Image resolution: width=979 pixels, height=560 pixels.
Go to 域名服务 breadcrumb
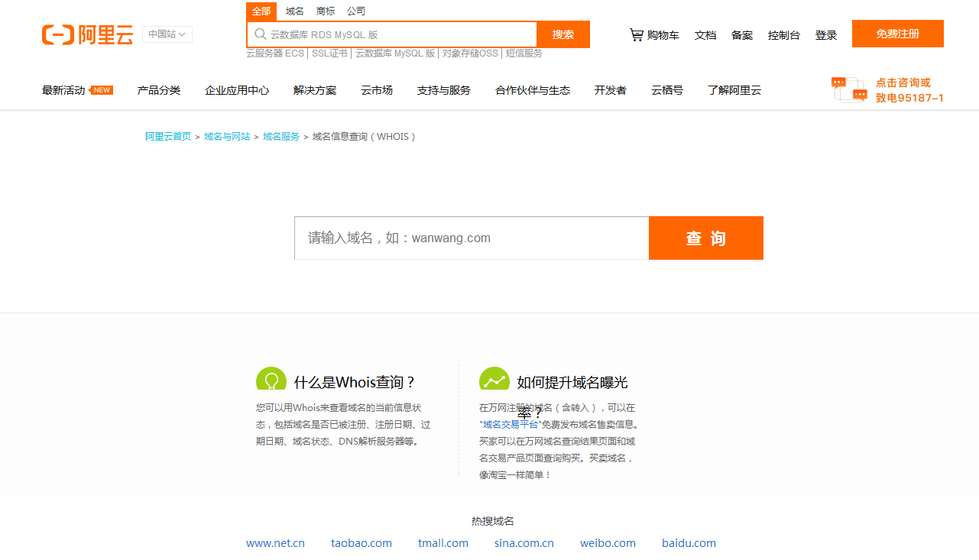coord(281,137)
